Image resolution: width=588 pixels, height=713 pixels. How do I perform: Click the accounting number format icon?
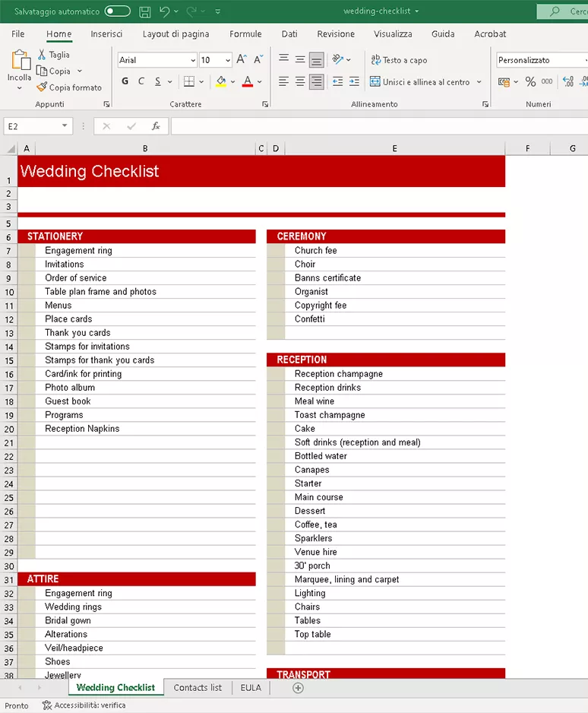click(x=504, y=82)
